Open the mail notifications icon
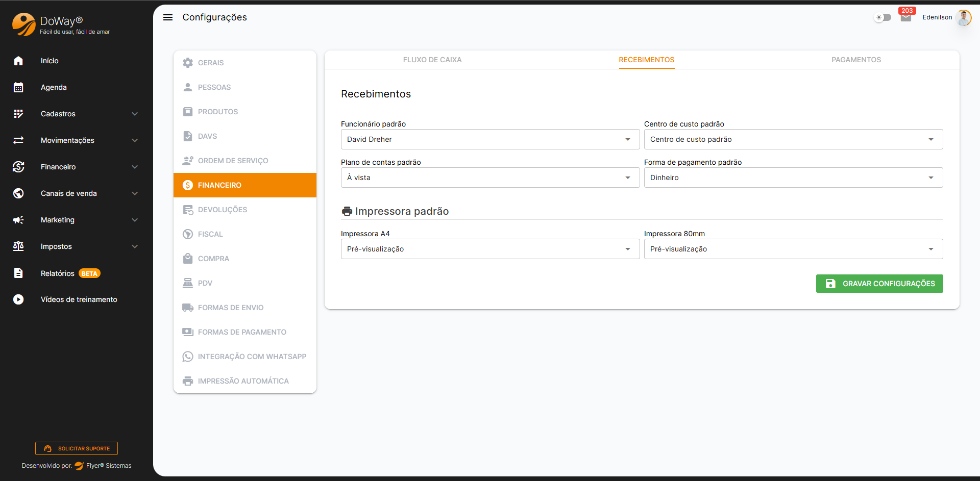 click(x=905, y=18)
